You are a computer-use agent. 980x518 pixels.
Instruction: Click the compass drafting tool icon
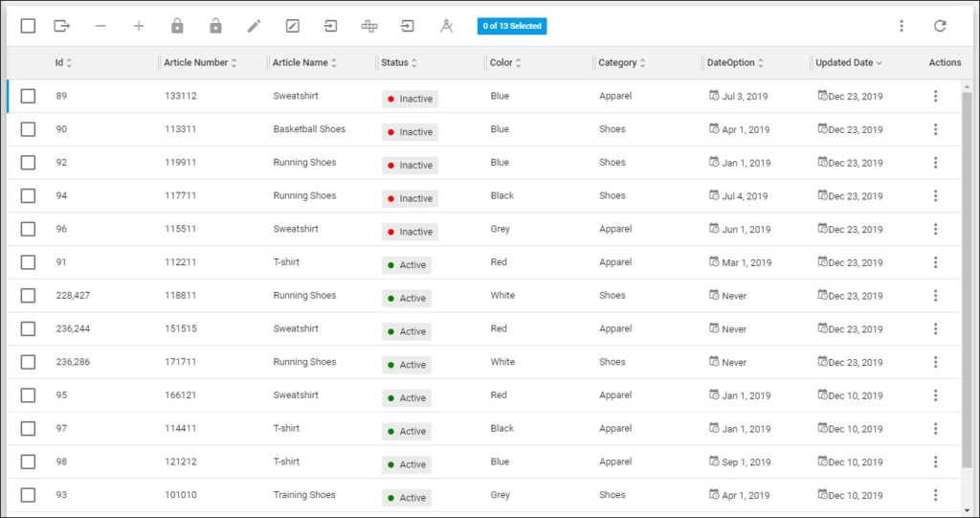pos(446,26)
